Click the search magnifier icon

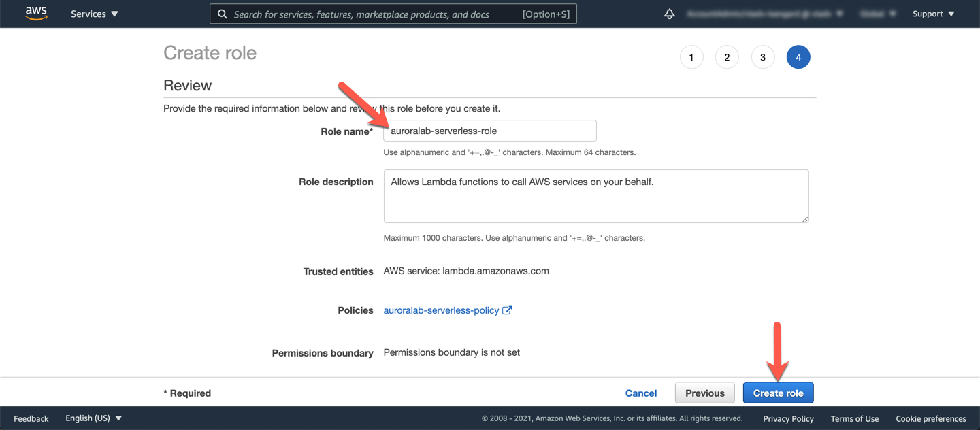click(223, 14)
